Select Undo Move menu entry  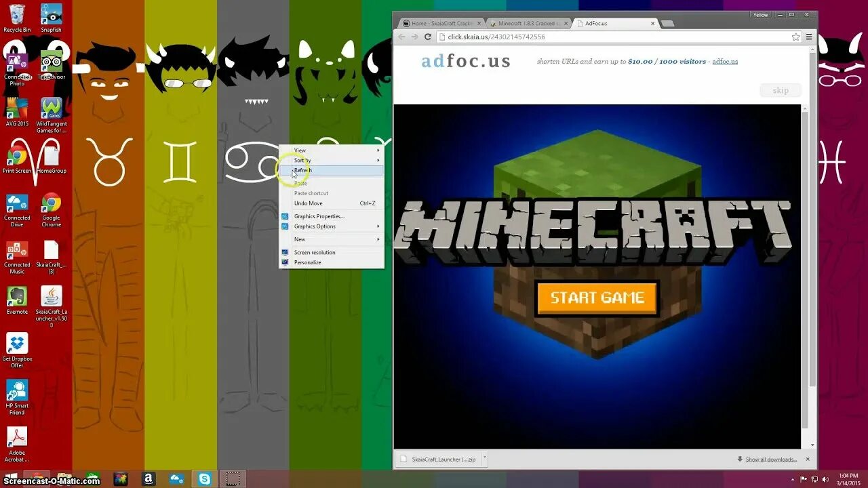[x=332, y=203]
